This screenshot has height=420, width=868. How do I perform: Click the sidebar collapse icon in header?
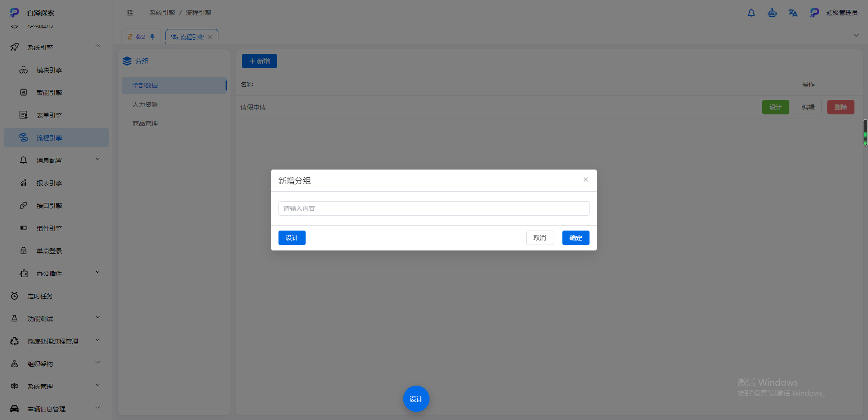pos(130,13)
